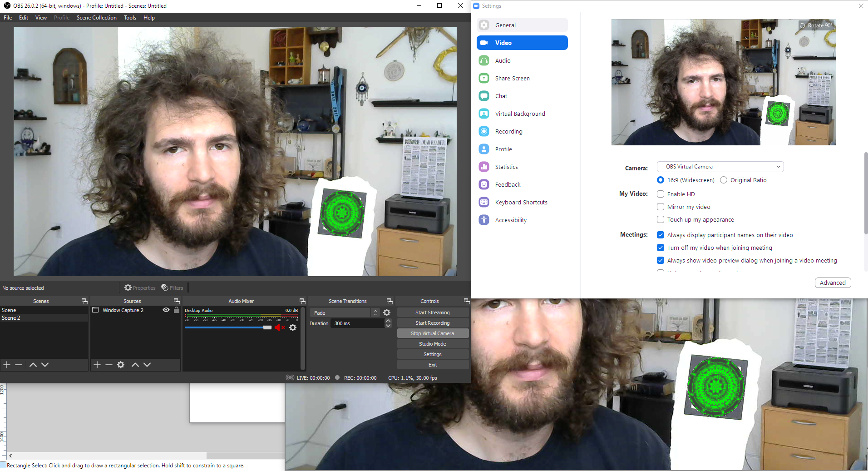The height and width of the screenshot is (471, 868).
Task: Open OBS Help menu
Action: click(149, 18)
